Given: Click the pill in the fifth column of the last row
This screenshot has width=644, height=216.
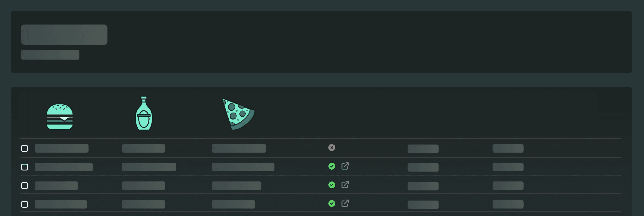Looking at the screenshot, I should [423, 204].
